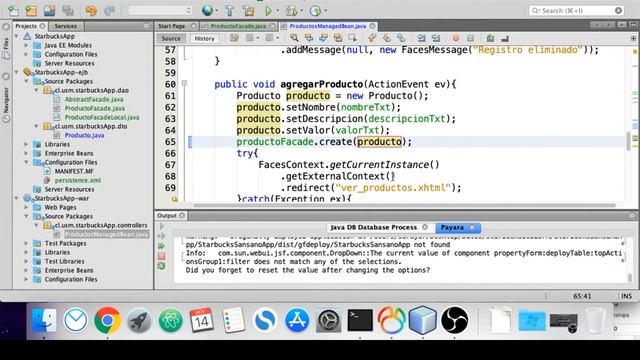Click the Save All toolbar icon
The height and width of the screenshot is (360, 640).
tap(67, 11)
